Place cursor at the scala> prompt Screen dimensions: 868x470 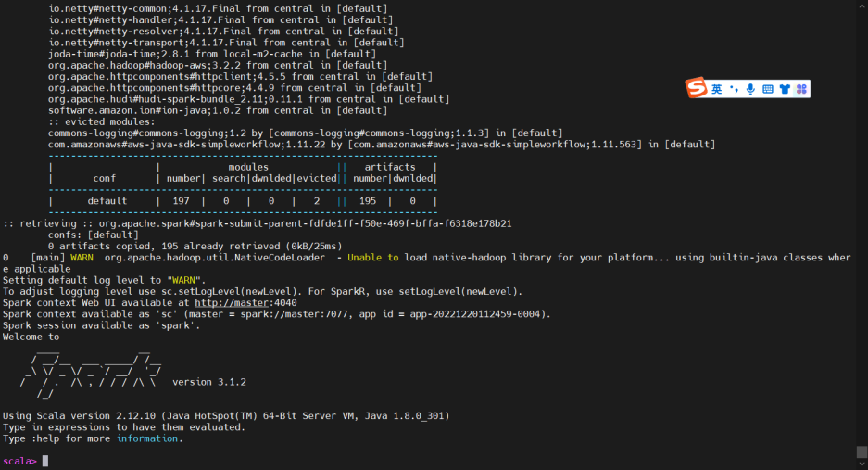coord(45,461)
